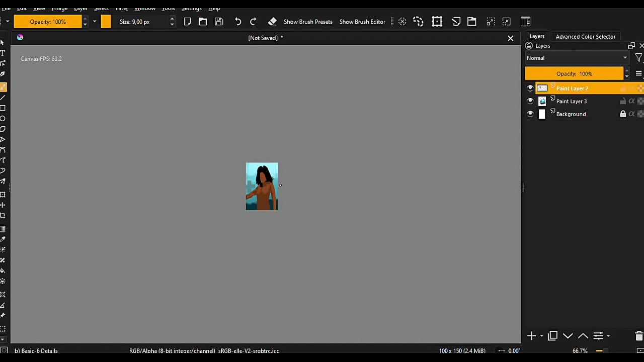The image size is (644, 362).
Task: Duplicate the layer with the copy icon
Action: coord(552,336)
